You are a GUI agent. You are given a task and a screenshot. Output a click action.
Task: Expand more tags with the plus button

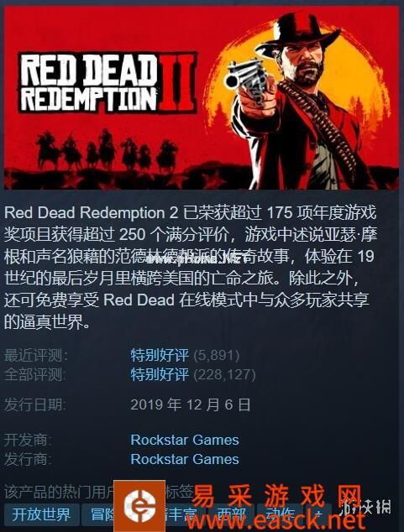tap(318, 515)
